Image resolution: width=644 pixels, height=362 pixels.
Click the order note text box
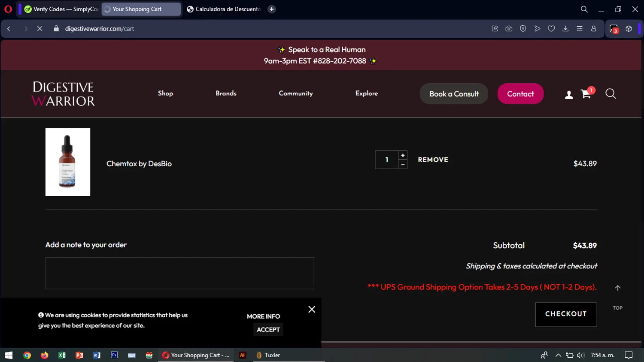[180, 273]
